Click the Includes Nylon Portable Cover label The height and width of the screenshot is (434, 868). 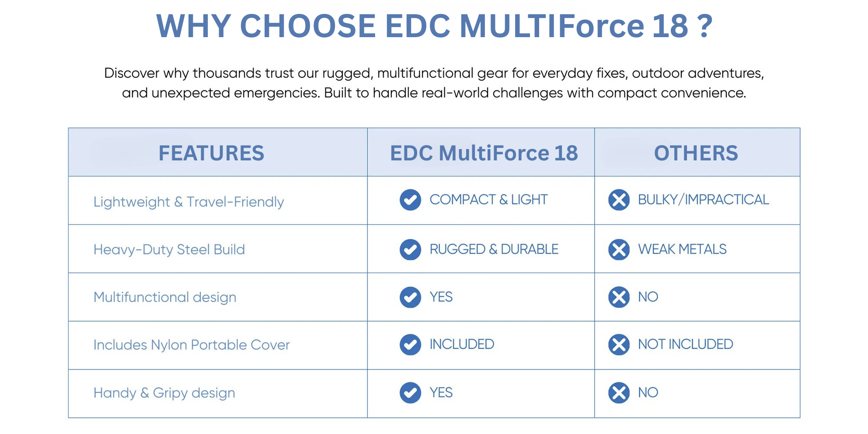[192, 345]
